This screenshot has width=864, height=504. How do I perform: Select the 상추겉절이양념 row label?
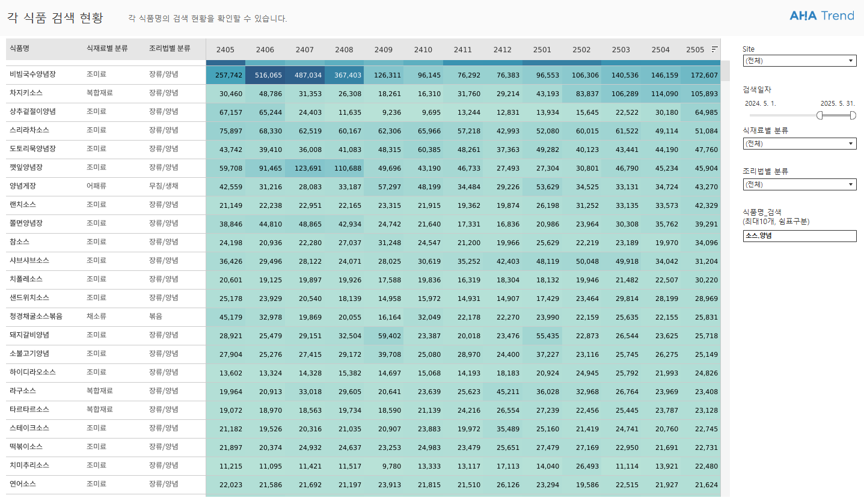(32, 112)
